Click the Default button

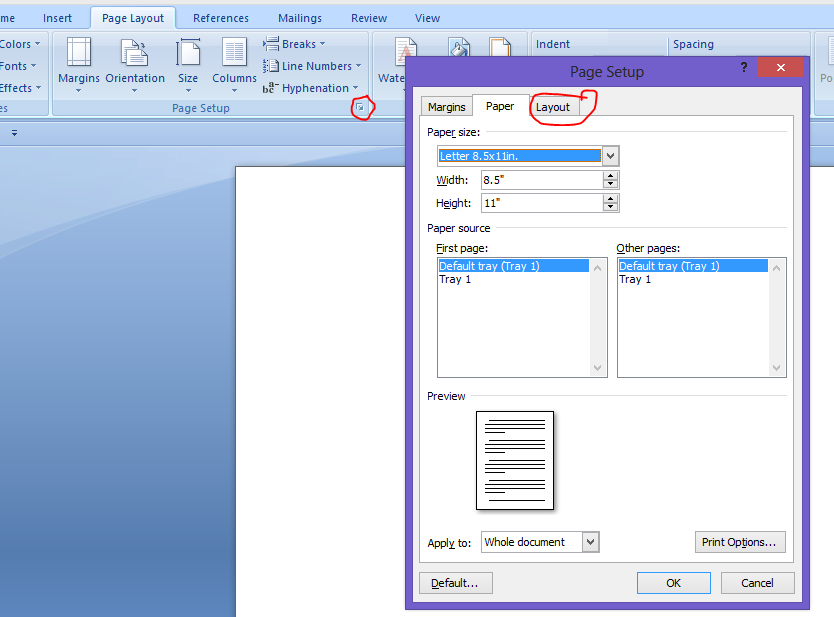[x=455, y=583]
